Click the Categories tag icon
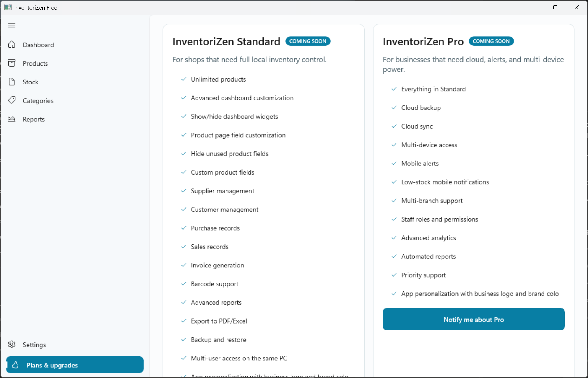Screen dimensions: 588x378 point(12,100)
